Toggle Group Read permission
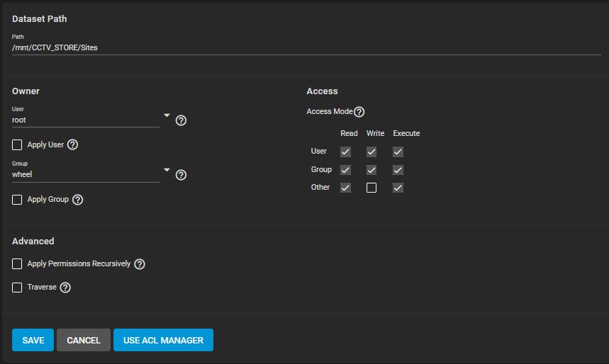 click(x=346, y=170)
